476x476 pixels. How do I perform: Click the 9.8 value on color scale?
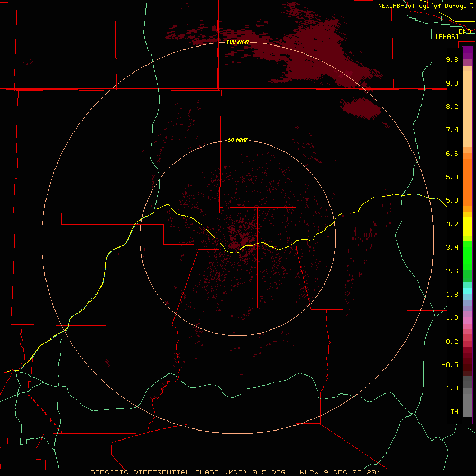[x=452, y=59]
